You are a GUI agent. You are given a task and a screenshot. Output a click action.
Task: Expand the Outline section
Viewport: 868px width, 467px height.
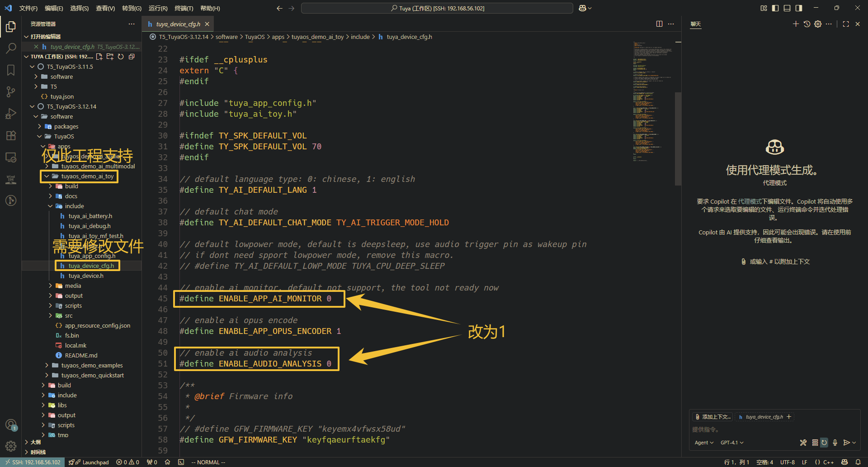click(x=35, y=442)
